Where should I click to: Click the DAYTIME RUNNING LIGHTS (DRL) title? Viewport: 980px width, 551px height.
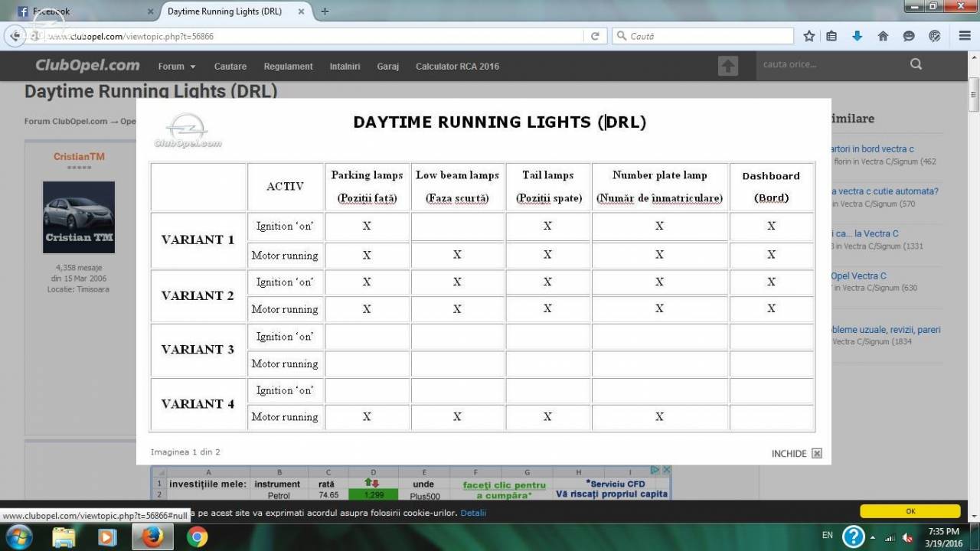click(x=500, y=122)
